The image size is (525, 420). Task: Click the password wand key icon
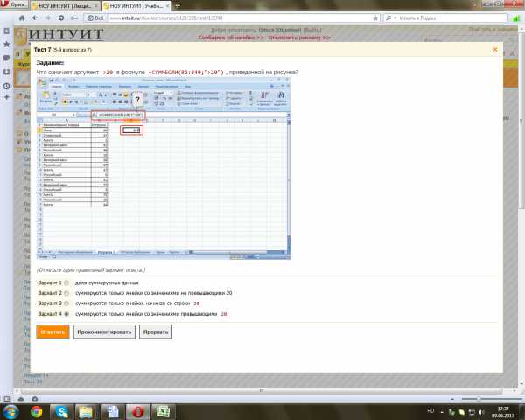tap(74, 17)
